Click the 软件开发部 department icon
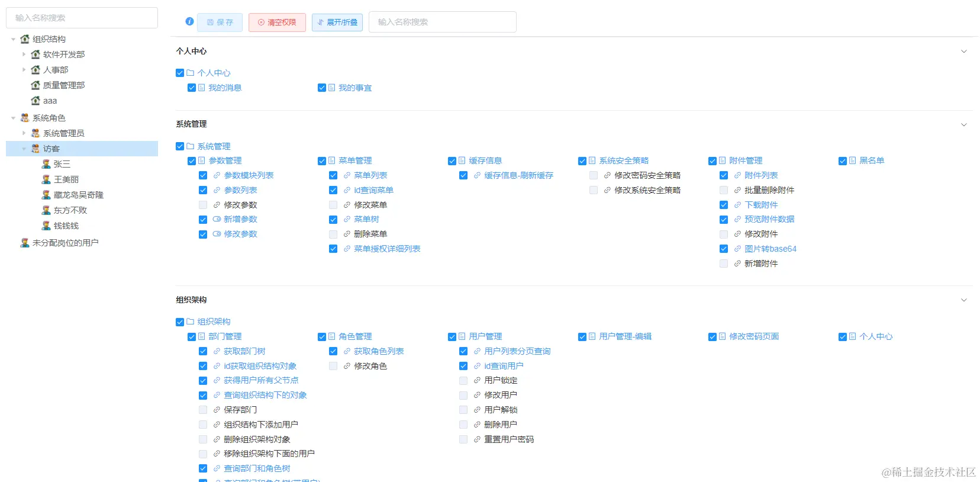This screenshot has width=980, height=482. click(x=36, y=54)
